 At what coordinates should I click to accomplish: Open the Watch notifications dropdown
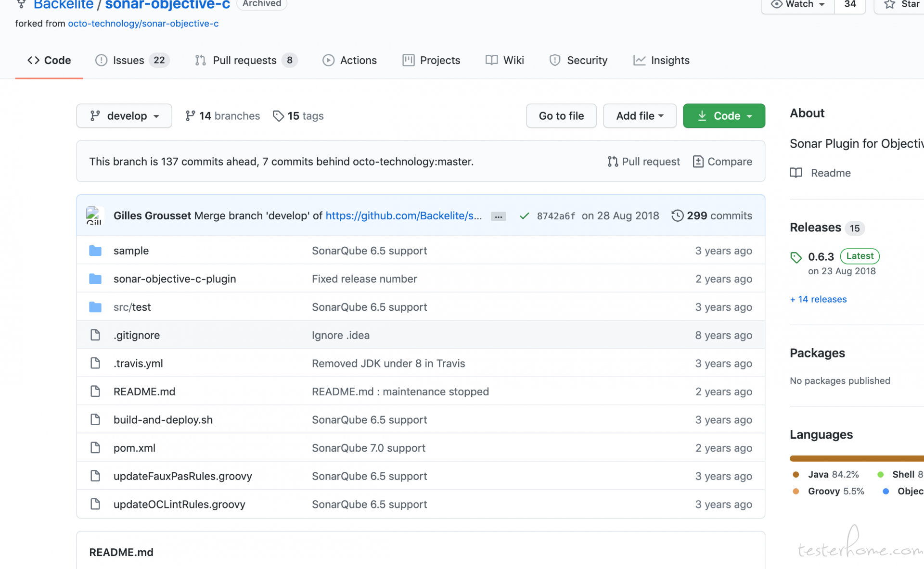pyautogui.click(x=798, y=4)
